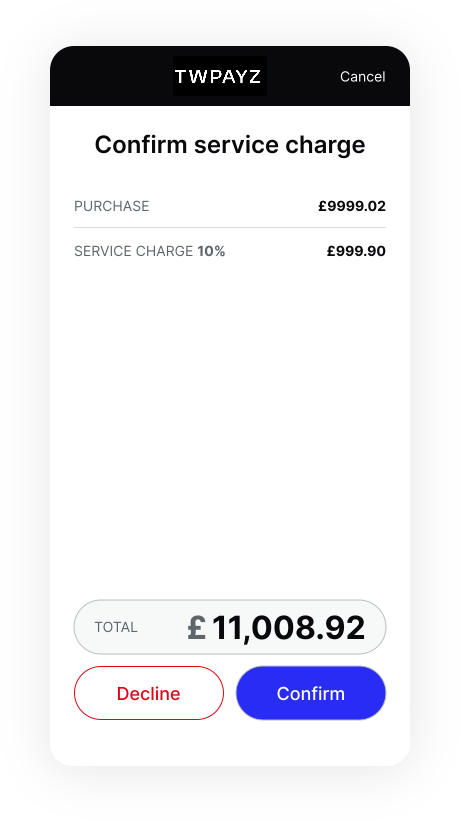Click empty space between TOTAL label and amount
This screenshot has height=820, width=460.
click(162, 627)
